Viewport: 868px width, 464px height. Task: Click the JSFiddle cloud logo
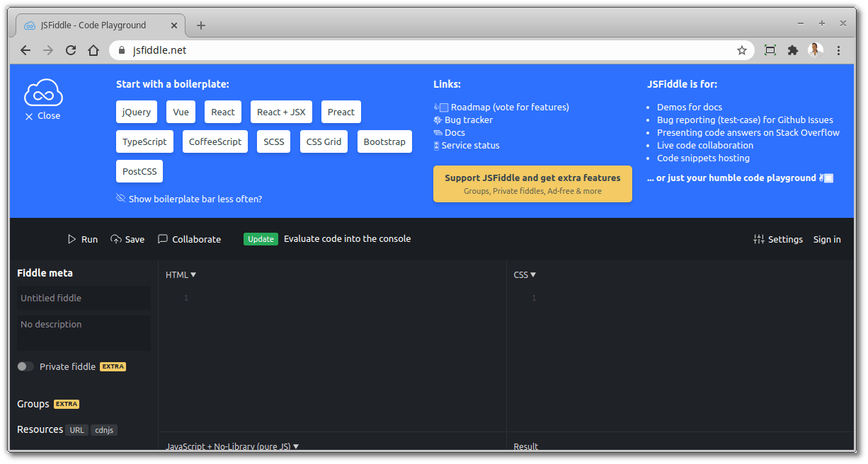pyautogui.click(x=44, y=93)
